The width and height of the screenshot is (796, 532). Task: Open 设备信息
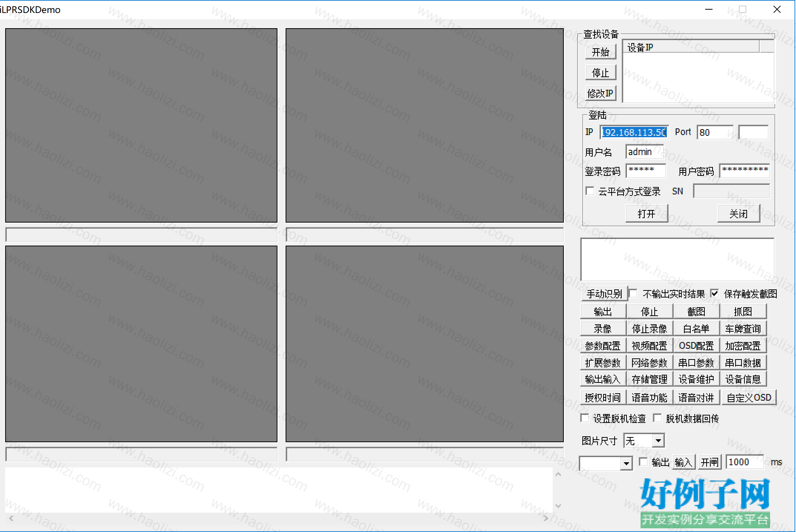point(743,379)
